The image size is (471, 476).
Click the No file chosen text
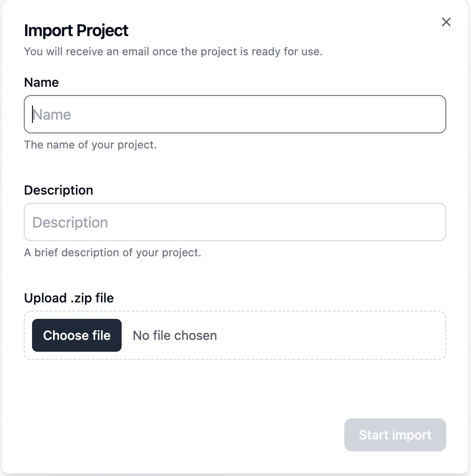(x=174, y=335)
